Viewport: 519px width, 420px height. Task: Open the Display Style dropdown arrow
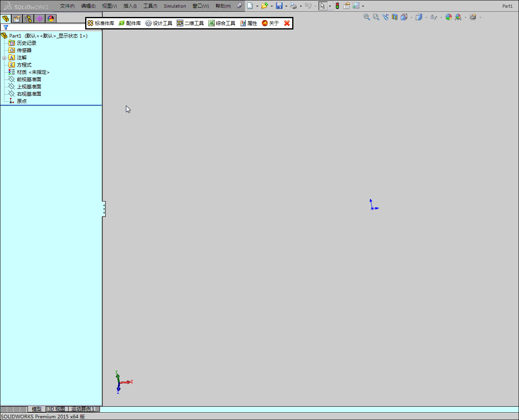click(426, 17)
